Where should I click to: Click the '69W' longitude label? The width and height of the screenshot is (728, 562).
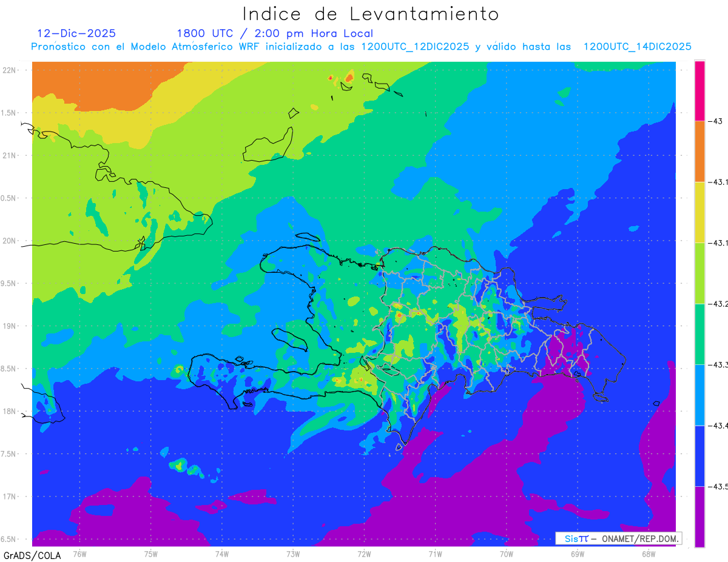578,554
